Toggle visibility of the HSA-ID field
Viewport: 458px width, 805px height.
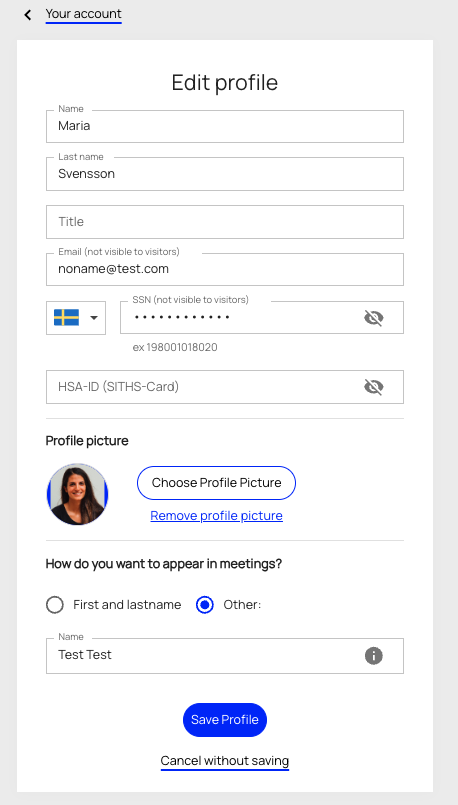(373, 387)
